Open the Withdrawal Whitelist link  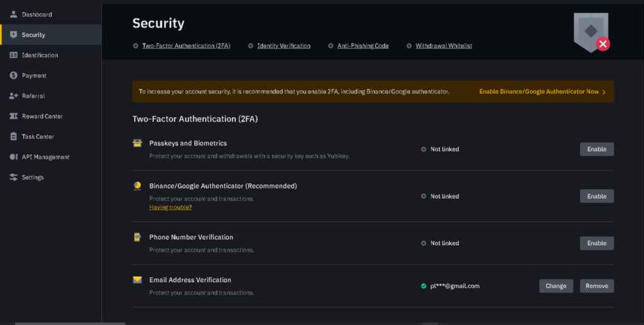[443, 46]
